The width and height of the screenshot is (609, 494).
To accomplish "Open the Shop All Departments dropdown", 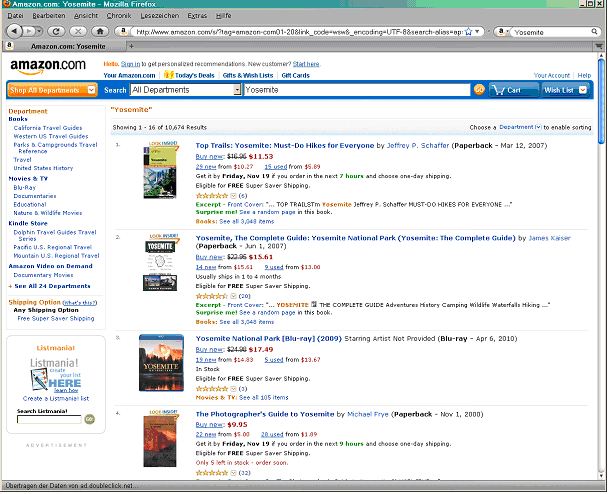I will click(52, 90).
